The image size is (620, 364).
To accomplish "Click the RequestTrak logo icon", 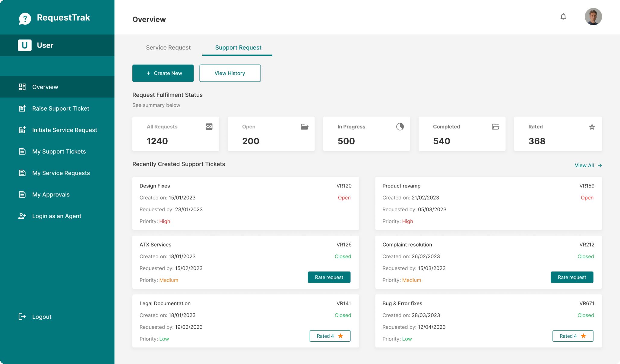I will pos(25,18).
